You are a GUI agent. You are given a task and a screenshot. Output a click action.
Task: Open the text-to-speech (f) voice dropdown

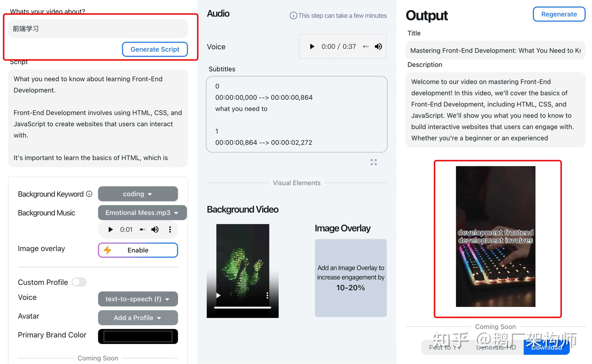tap(138, 299)
